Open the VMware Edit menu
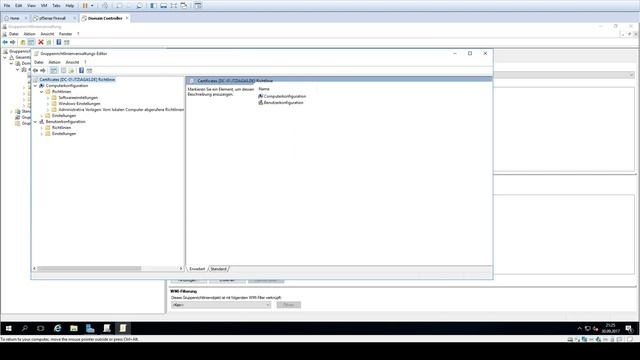The height and width of the screenshot is (360, 640). click(19, 6)
